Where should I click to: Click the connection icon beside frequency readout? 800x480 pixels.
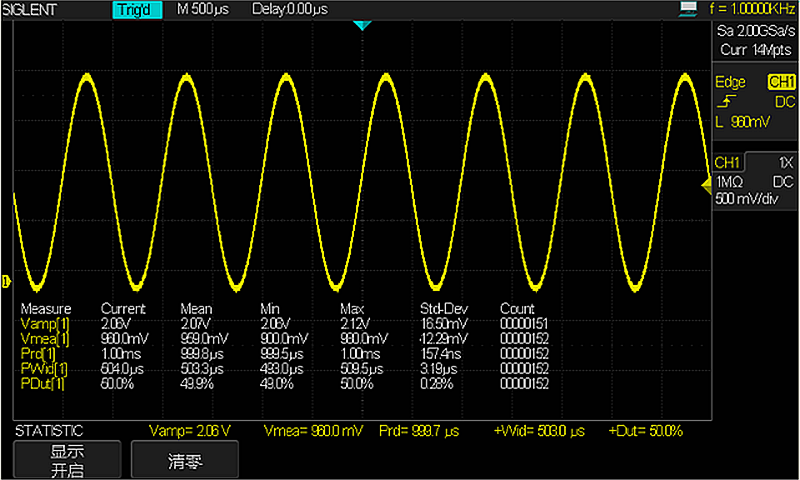pos(687,8)
